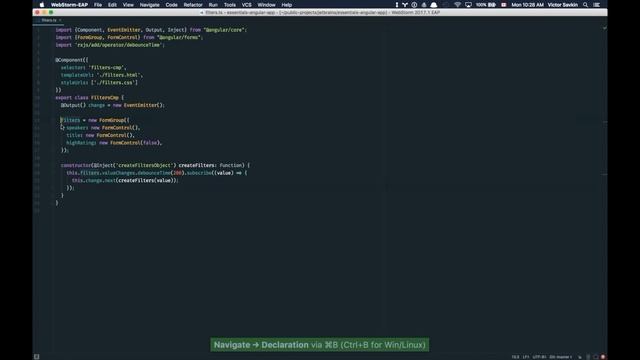Open the Window menu
640x360 pixels.
click(x=267, y=5)
